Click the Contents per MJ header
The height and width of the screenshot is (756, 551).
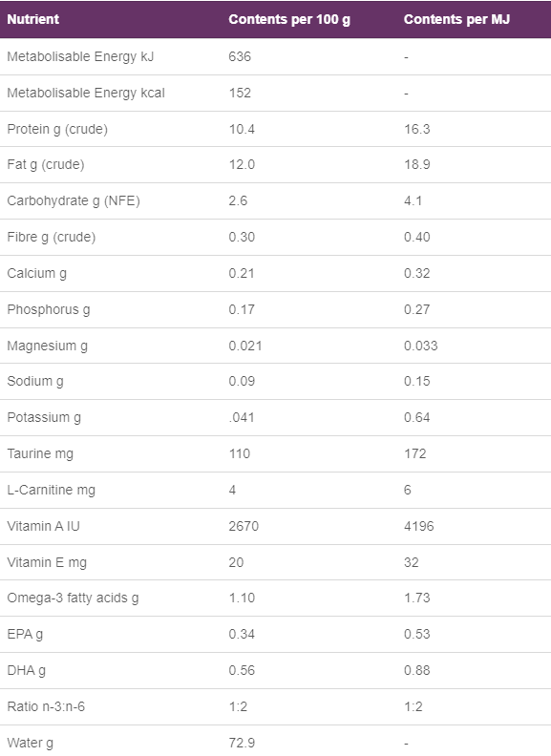point(456,19)
